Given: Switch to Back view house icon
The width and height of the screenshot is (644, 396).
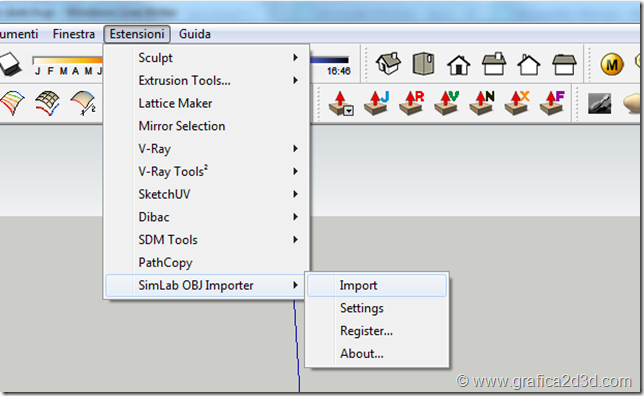Looking at the screenshot, I should pyautogui.click(x=529, y=64).
